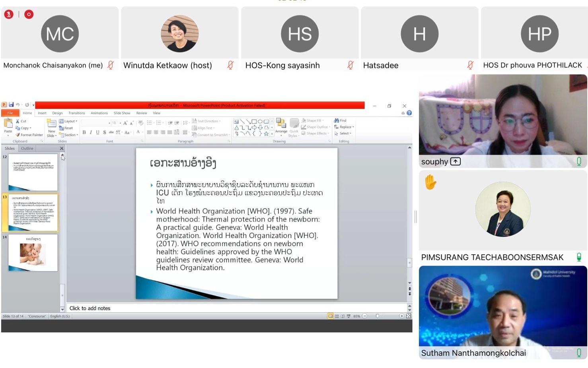
Task: Open PowerPoint Help question mark icon
Action: pos(409,113)
